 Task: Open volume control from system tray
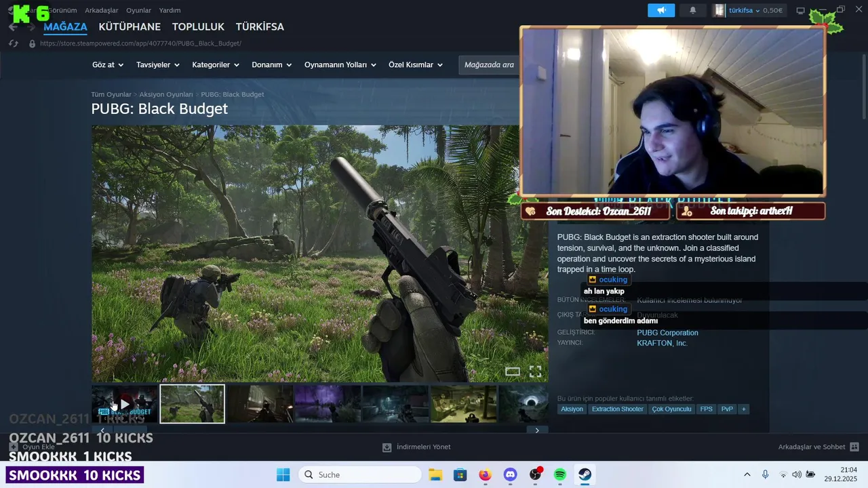point(796,474)
